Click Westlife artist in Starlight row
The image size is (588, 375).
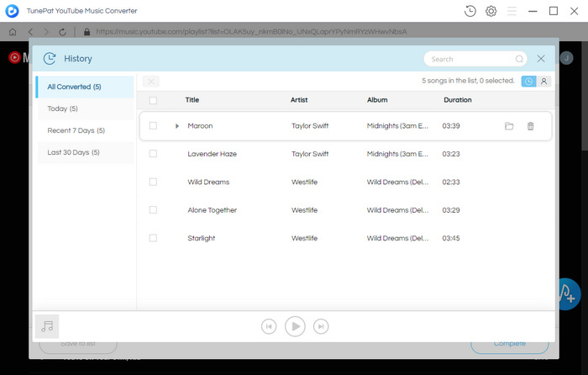pyautogui.click(x=304, y=238)
